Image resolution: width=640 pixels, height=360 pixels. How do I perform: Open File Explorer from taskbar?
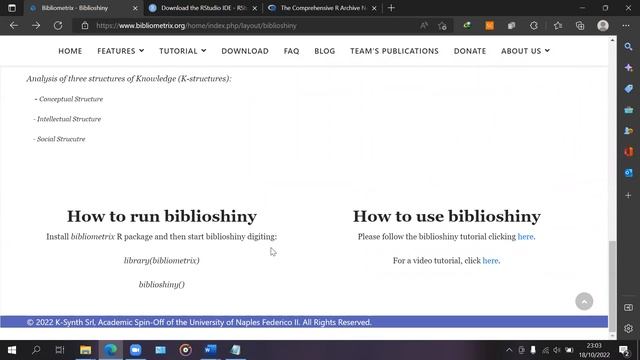click(85, 350)
